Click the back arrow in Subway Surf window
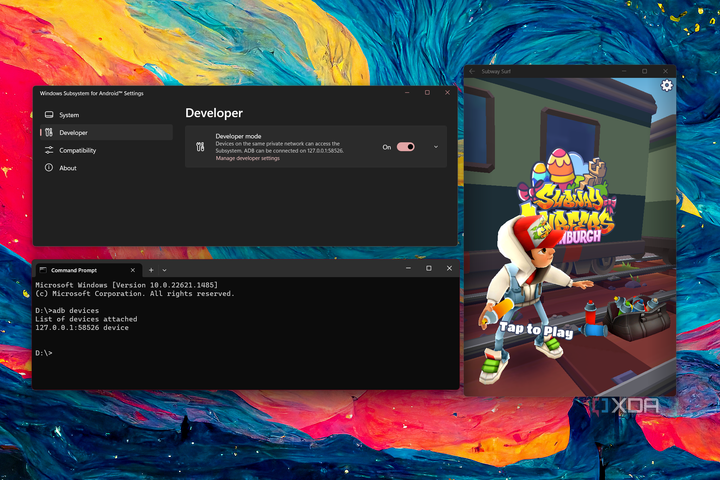720x480 pixels. [x=472, y=71]
